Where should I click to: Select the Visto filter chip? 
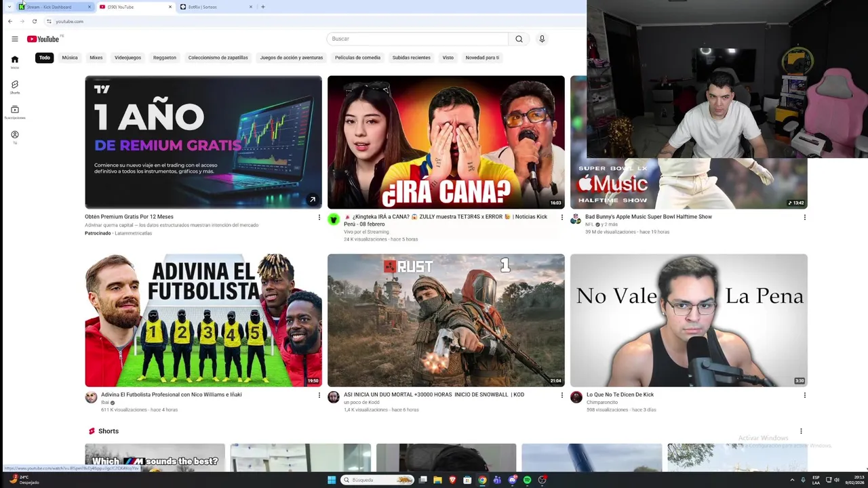pyautogui.click(x=448, y=58)
